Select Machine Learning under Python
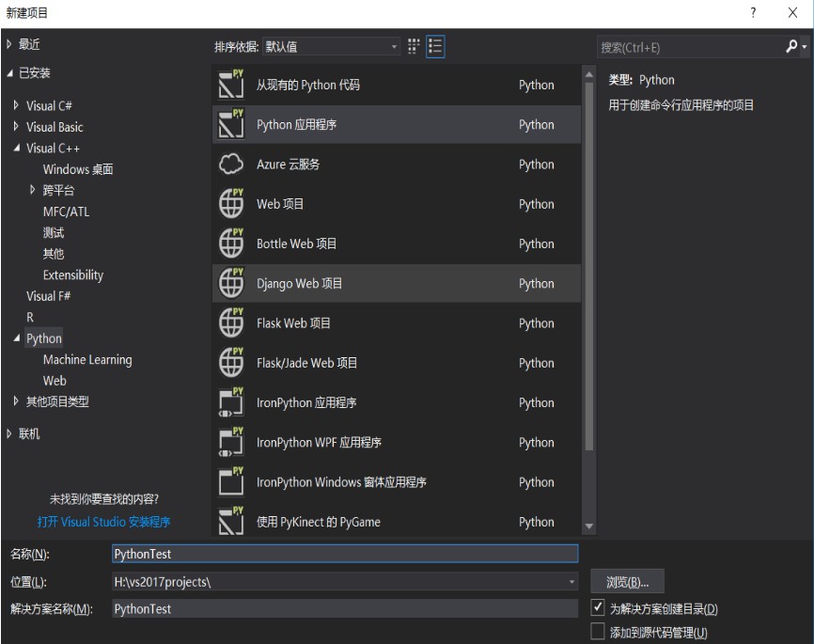This screenshot has width=814, height=644. coord(87,360)
